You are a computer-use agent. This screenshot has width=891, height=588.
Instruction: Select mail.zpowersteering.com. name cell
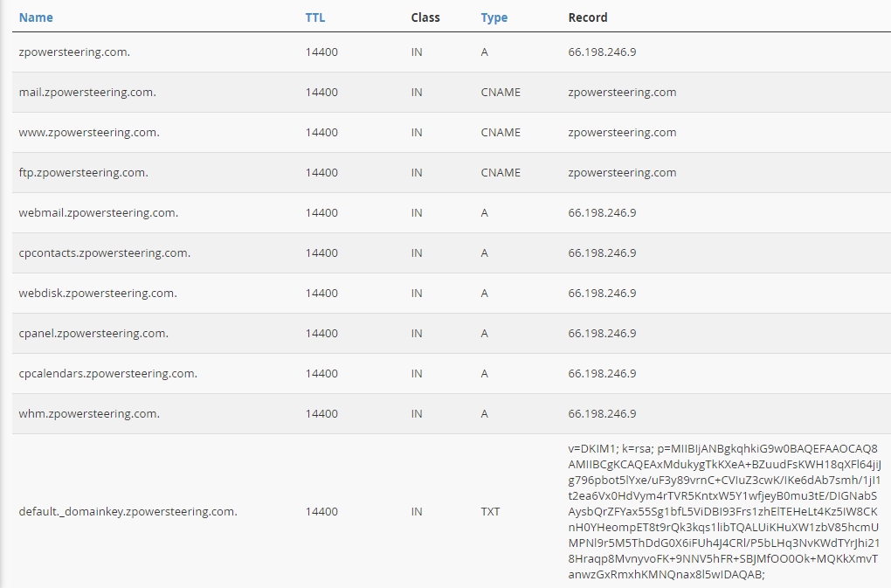87,92
